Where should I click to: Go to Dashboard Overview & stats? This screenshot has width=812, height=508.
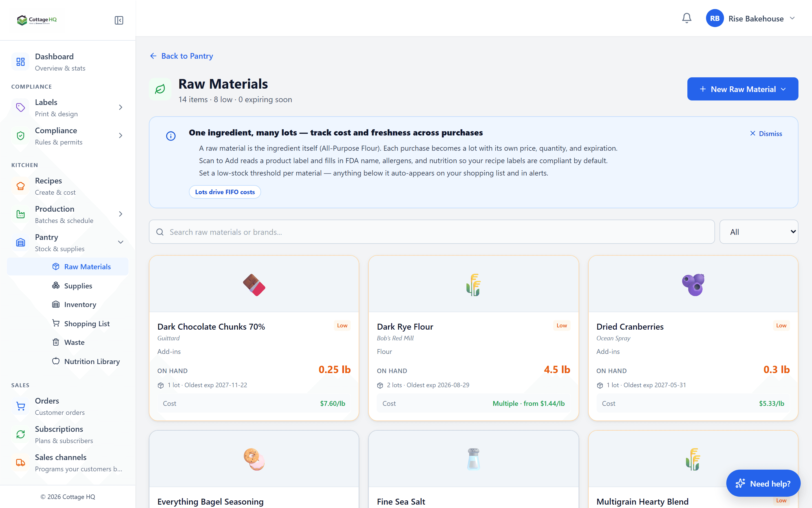(x=67, y=62)
